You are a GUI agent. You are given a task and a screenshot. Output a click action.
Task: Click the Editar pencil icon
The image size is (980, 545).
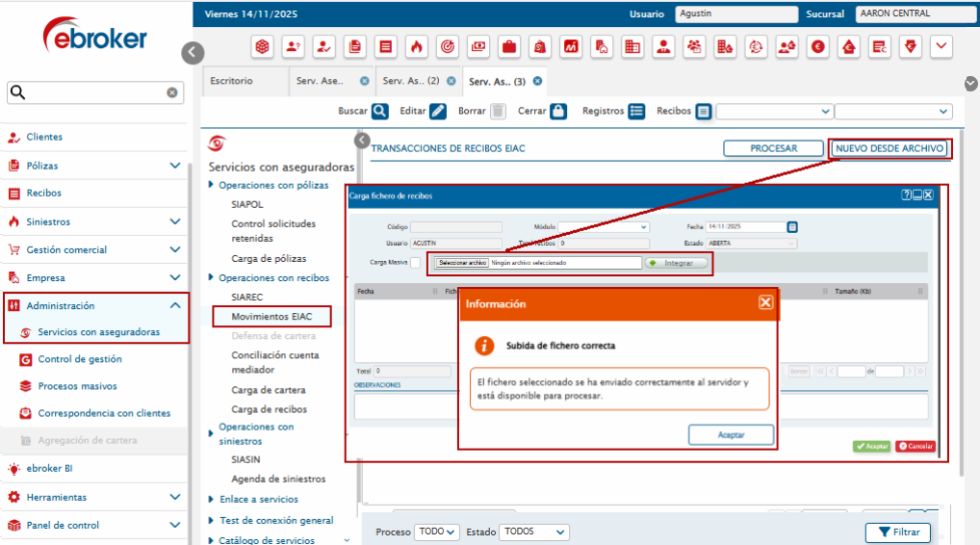438,111
